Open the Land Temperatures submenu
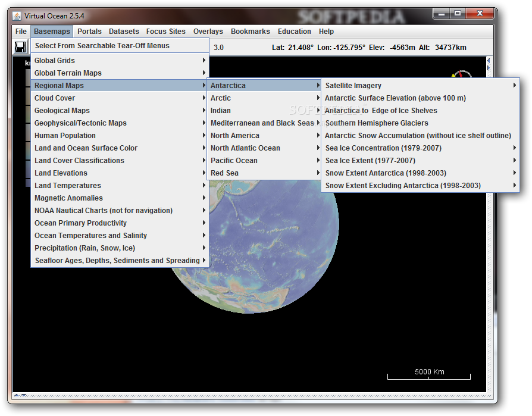 click(120, 186)
